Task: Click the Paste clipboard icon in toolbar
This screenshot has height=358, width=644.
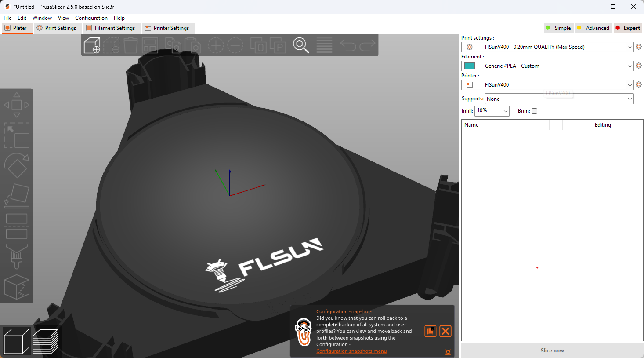Action: 192,45
